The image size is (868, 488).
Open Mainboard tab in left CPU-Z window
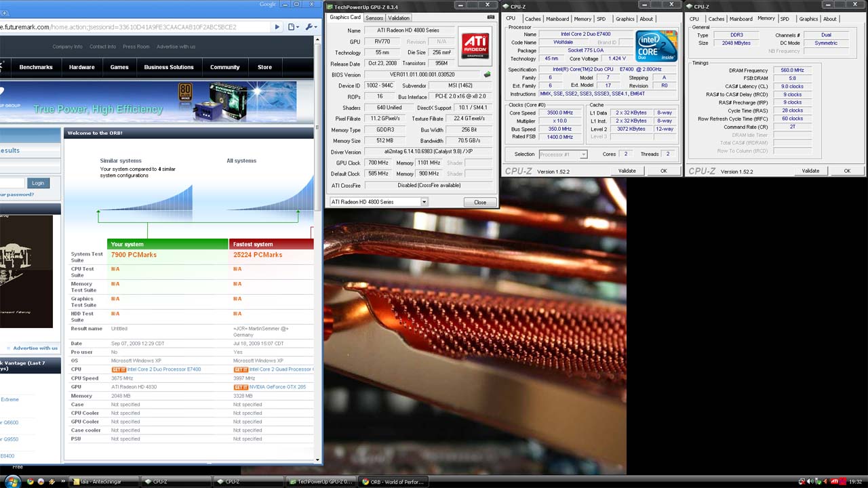557,19
